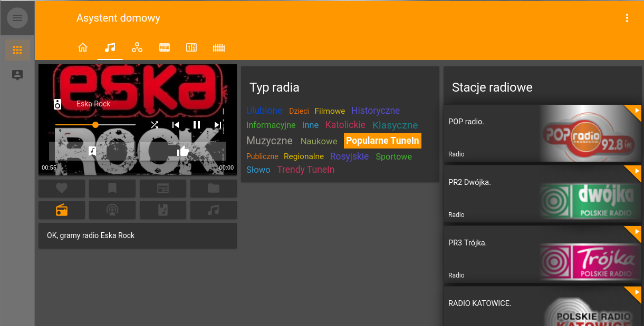Image resolution: width=644 pixels, height=326 pixels.
Task: Click the 'POP radio.' station name
Action: click(466, 122)
